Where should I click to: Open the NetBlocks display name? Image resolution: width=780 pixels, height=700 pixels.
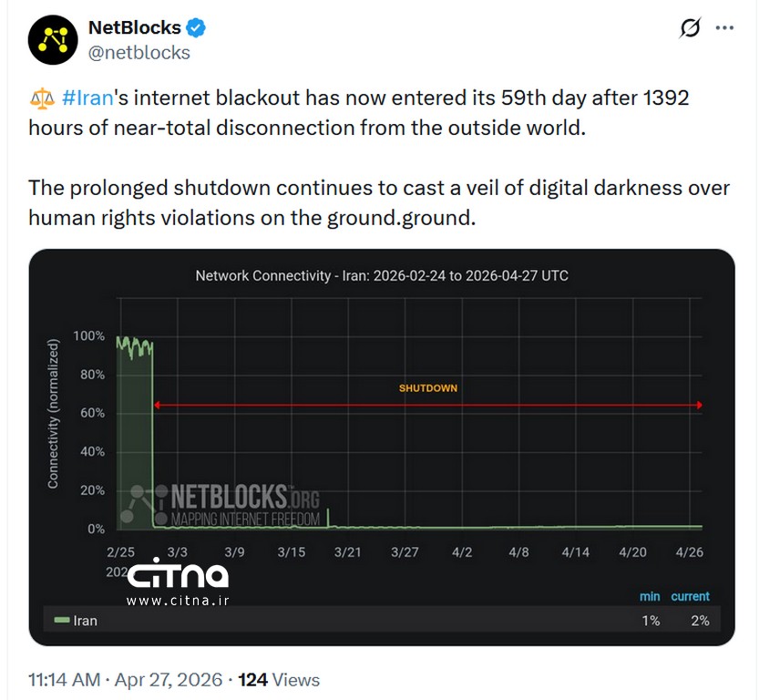click(x=134, y=28)
